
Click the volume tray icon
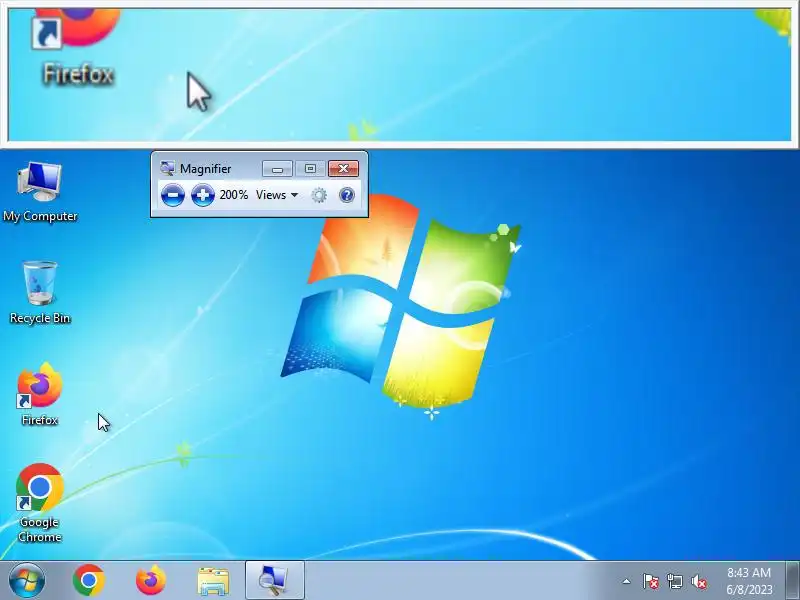click(x=699, y=581)
